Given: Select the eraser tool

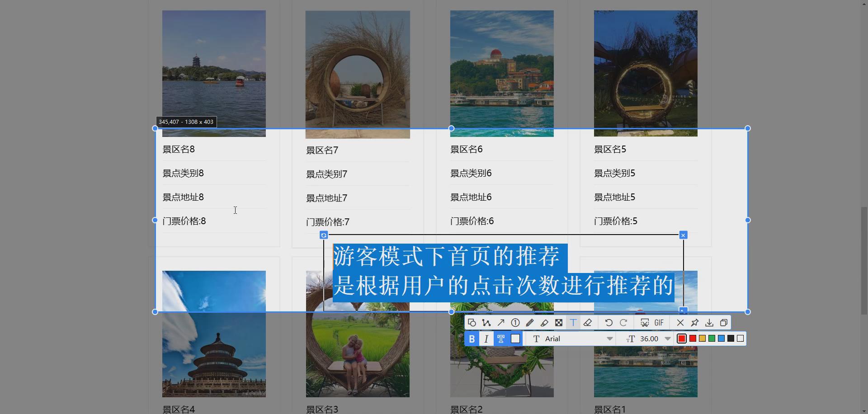Looking at the screenshot, I should 588,323.
